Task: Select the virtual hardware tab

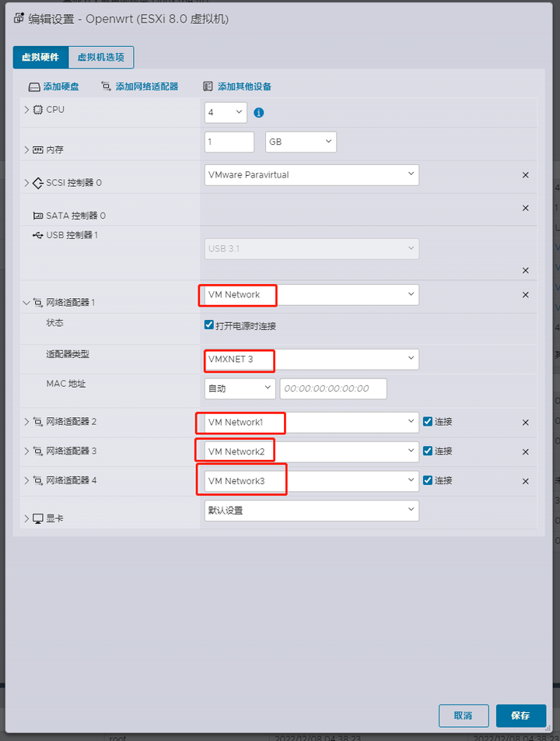Action: coord(40,57)
